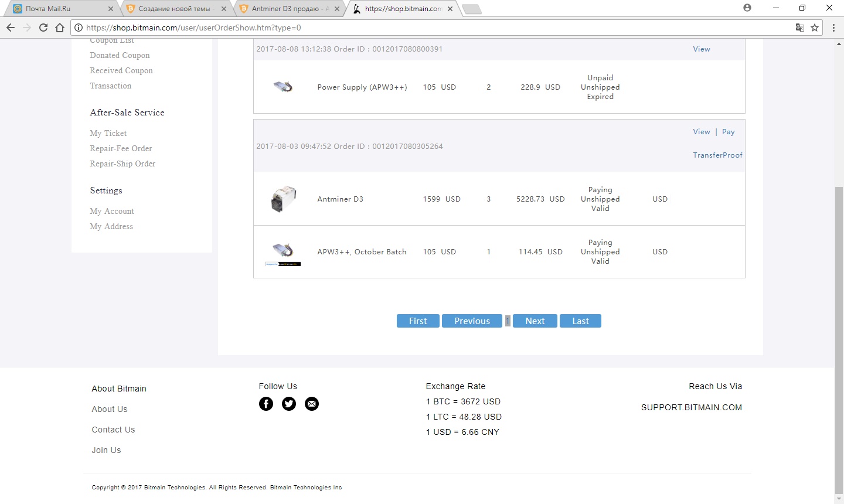Click the translate page icon in address bar
The height and width of the screenshot is (504, 844).
coord(799,28)
